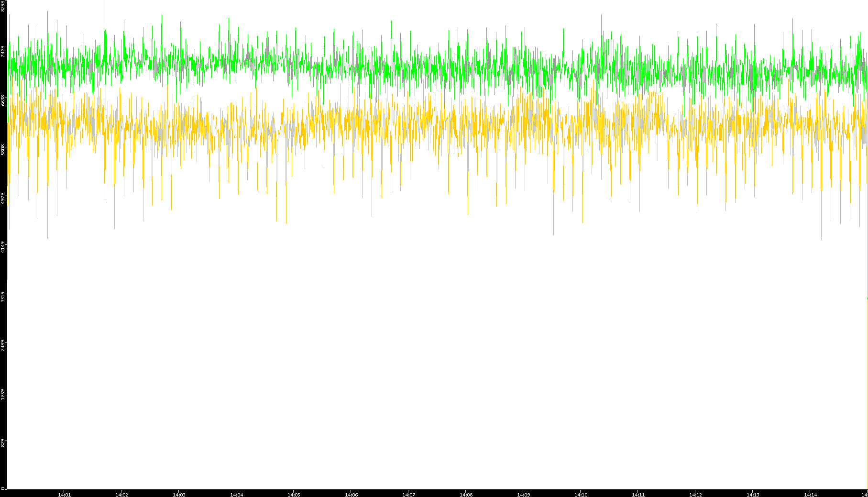Pick the 14:12 time label

(695, 495)
